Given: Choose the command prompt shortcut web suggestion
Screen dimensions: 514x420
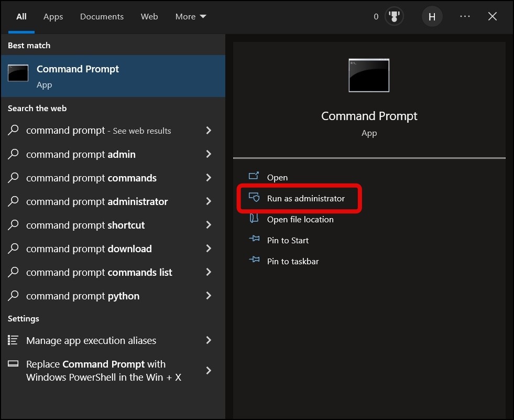Looking at the screenshot, I should pos(85,225).
